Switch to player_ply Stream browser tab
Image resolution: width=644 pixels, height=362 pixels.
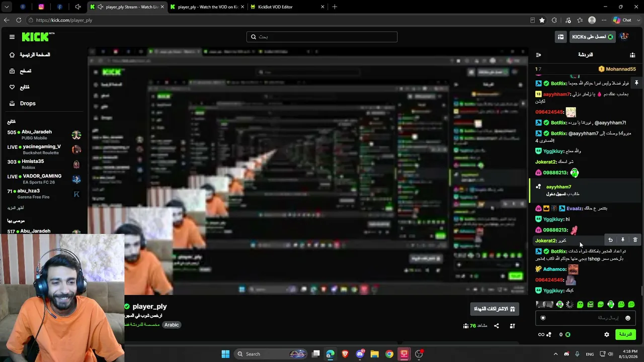coord(127,7)
